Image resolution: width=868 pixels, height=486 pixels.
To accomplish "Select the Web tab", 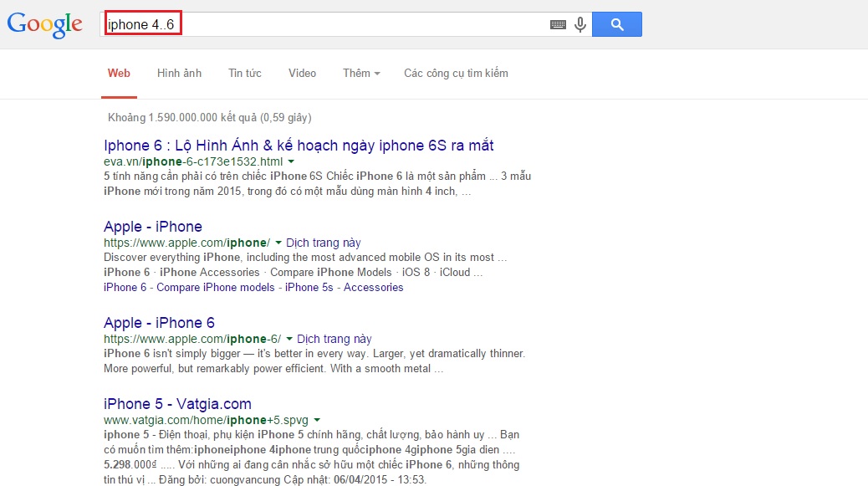I will (119, 74).
